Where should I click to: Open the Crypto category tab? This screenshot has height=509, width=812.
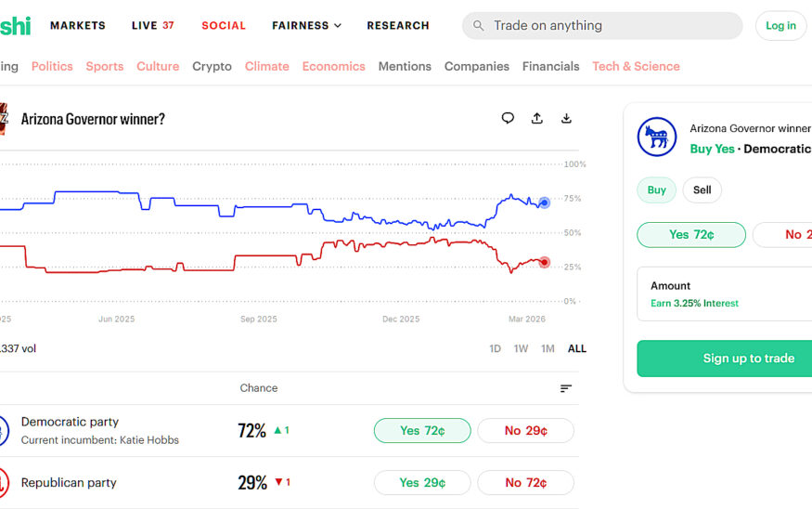(x=212, y=67)
